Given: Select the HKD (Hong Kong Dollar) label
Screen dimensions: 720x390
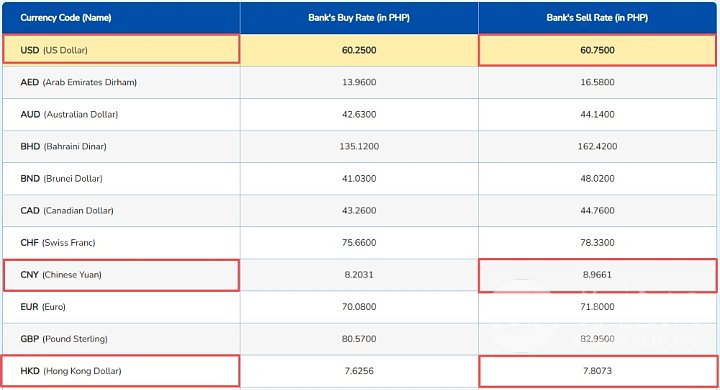Looking at the screenshot, I should click(71, 371).
